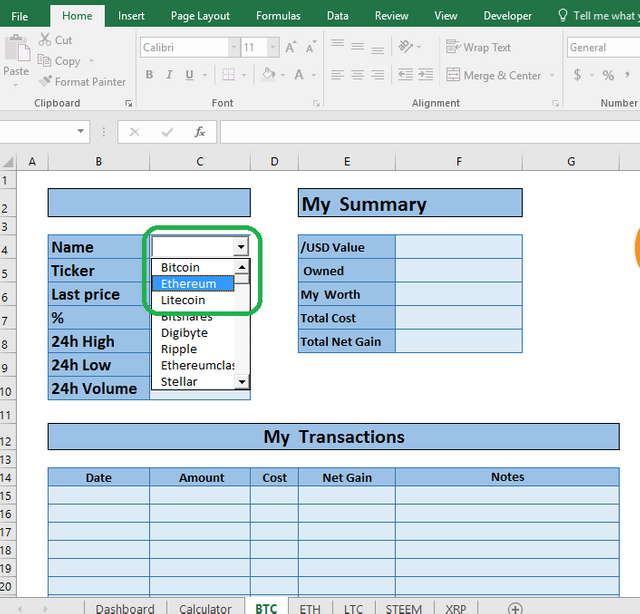Increase indent
This screenshot has width=640, height=614.
point(426,75)
